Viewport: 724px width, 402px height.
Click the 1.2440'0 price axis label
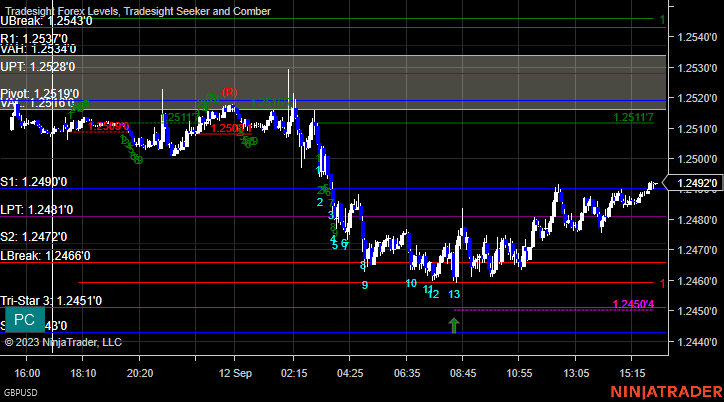point(697,342)
